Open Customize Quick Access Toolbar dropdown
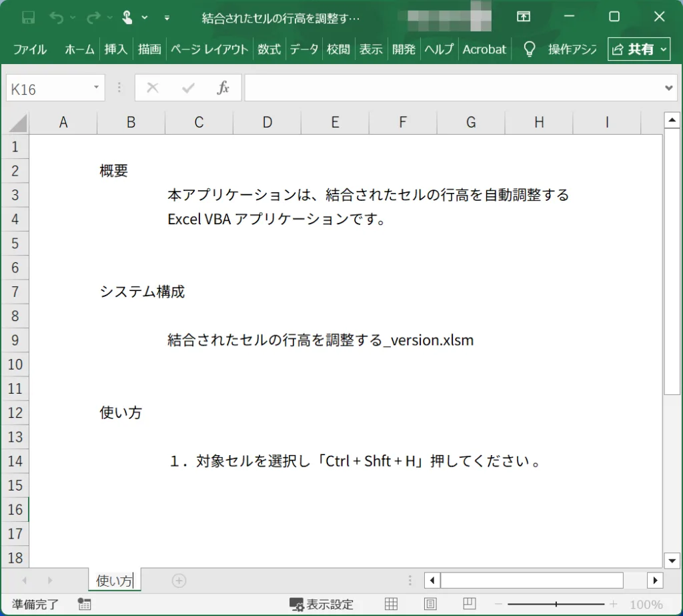 (x=167, y=18)
